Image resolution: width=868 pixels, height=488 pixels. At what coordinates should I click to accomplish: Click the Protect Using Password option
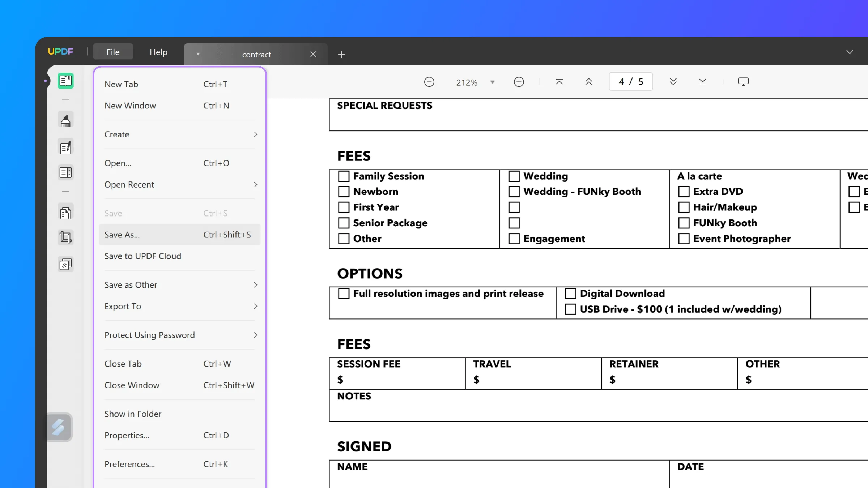pos(150,335)
